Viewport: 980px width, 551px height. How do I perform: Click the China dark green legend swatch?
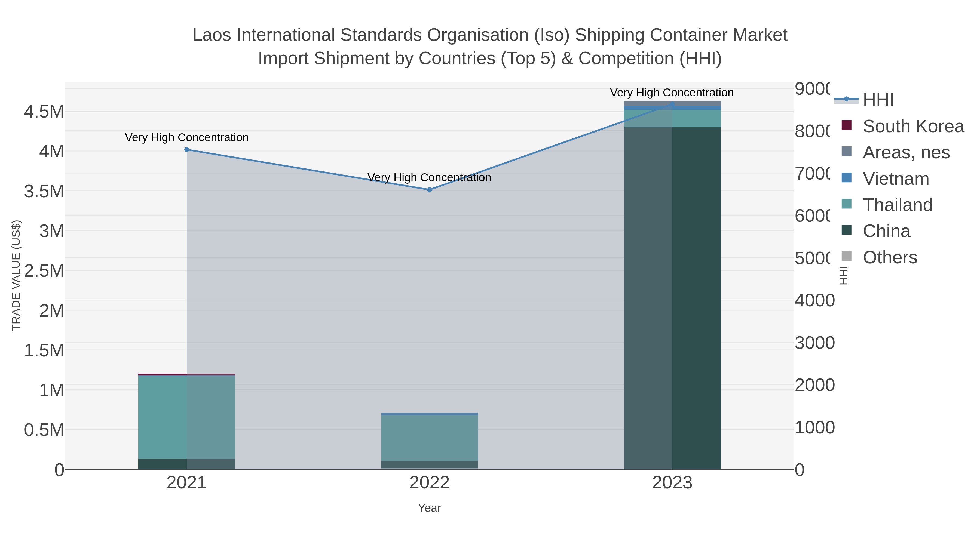tap(846, 230)
